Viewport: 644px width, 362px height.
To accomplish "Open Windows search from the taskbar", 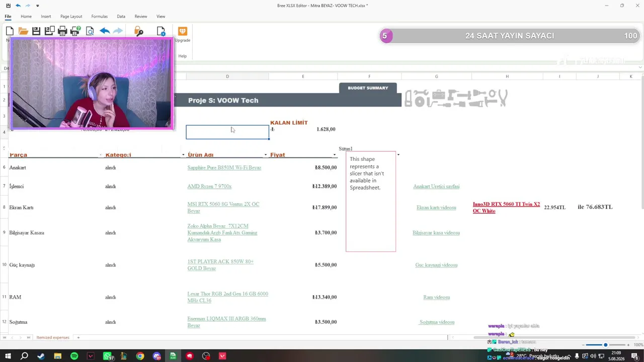I will 24,356.
